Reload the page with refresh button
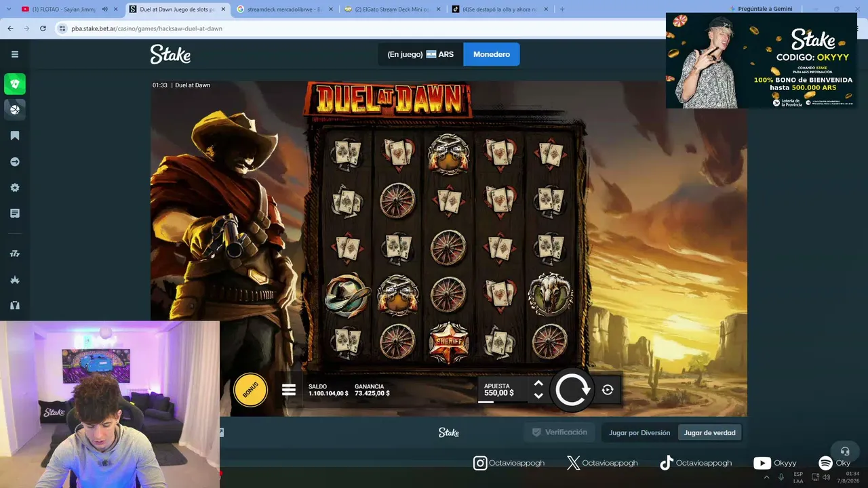The height and width of the screenshot is (488, 868). pos(43,28)
